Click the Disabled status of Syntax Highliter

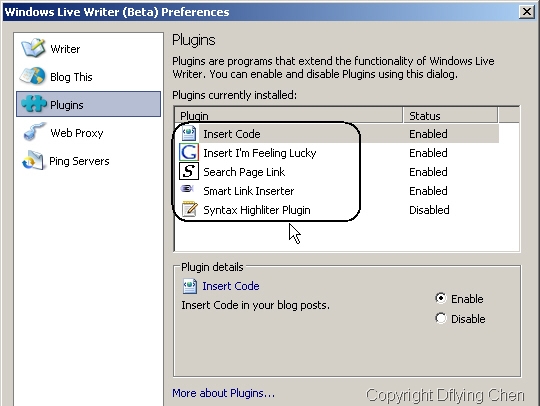[429, 209]
